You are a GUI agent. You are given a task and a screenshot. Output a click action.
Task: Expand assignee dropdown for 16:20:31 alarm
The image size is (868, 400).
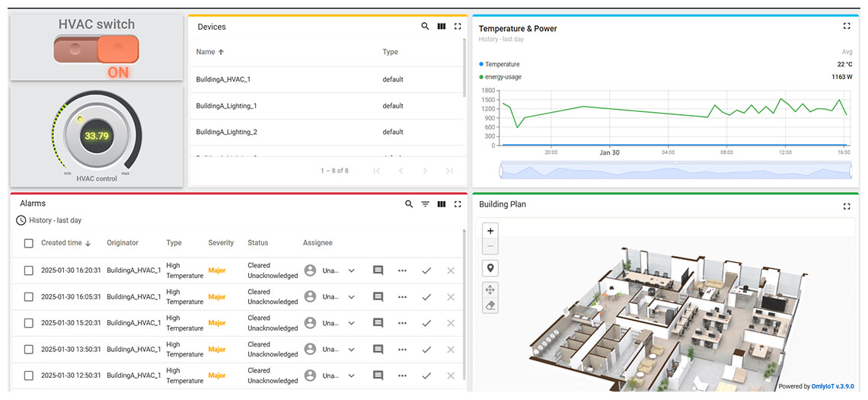(x=351, y=270)
